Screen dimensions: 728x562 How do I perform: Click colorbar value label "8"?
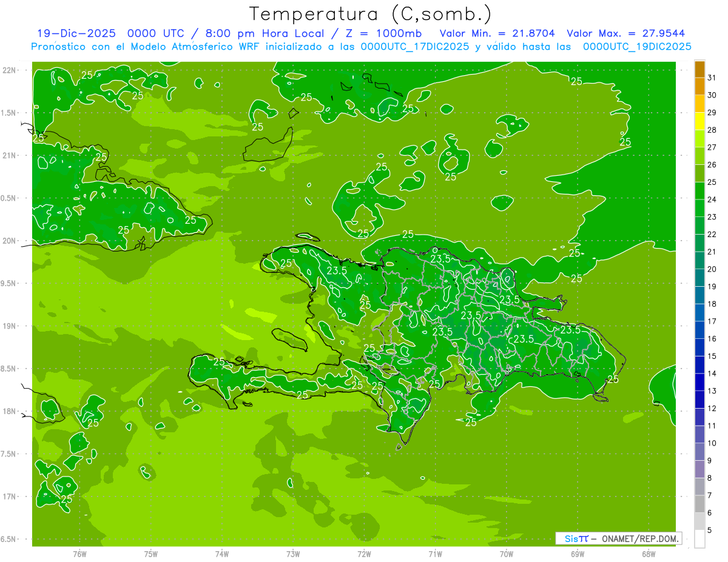710,478
